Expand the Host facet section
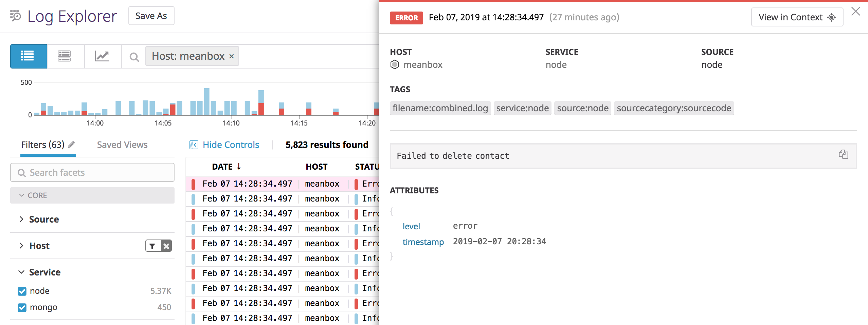868x325 pixels. 21,246
